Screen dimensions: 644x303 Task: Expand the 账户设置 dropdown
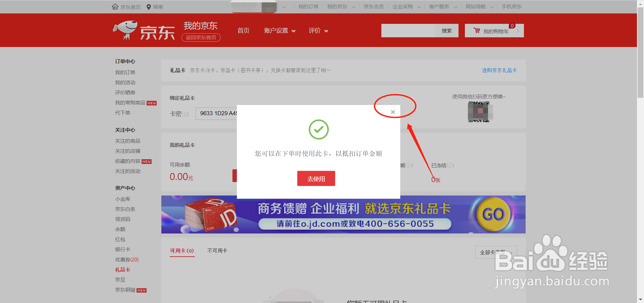280,31
